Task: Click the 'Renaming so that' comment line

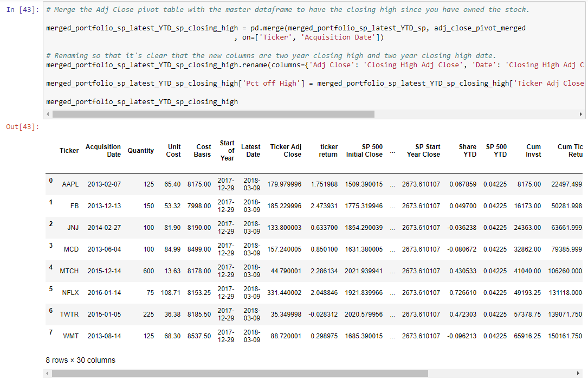Action: point(271,55)
